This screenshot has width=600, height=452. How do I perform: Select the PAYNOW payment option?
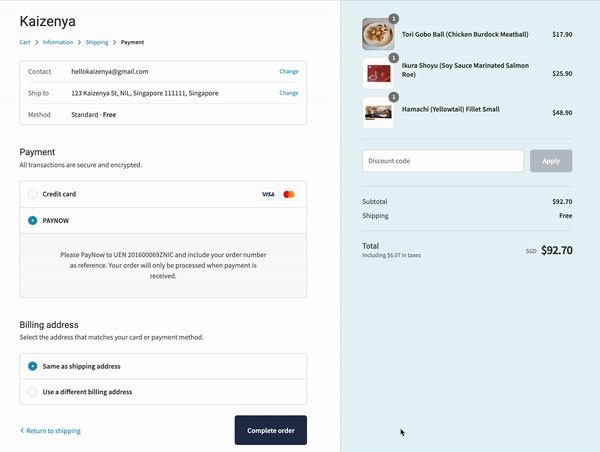[33, 220]
